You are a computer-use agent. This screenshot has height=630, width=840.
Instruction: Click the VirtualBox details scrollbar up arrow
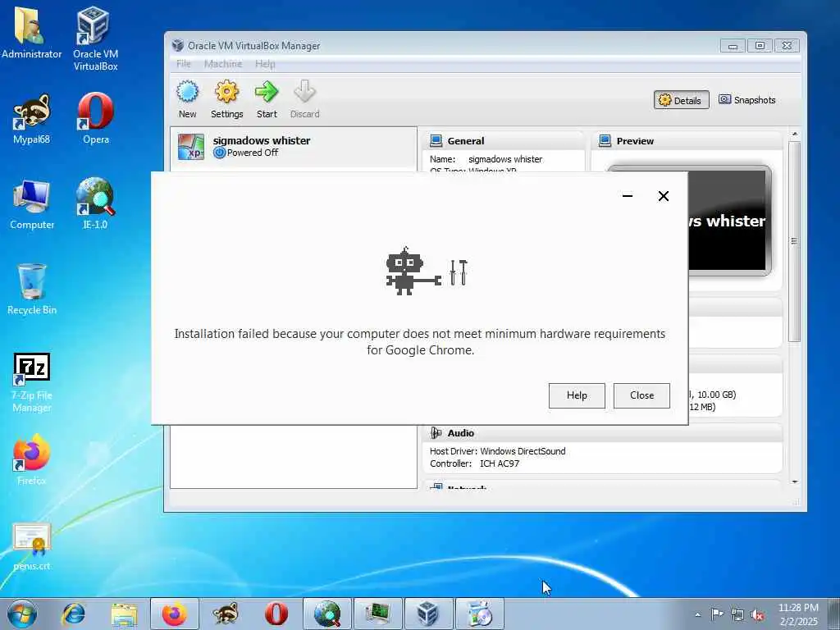tap(794, 134)
